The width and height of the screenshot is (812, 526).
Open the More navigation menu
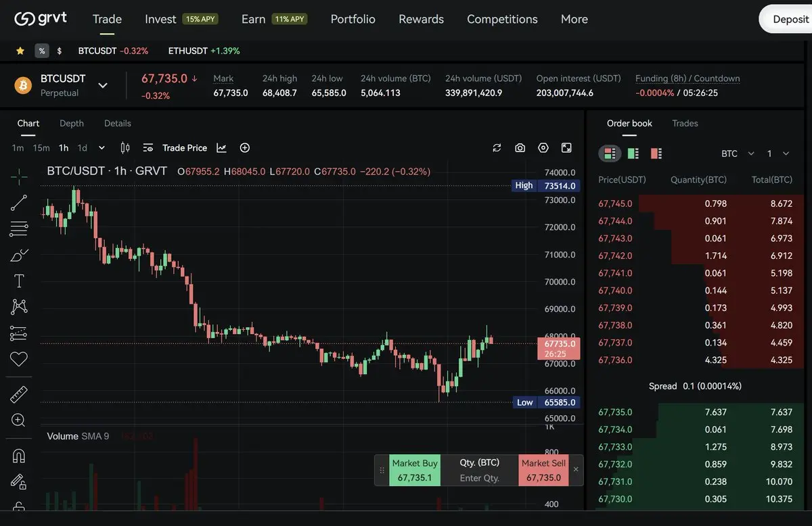[x=574, y=19]
